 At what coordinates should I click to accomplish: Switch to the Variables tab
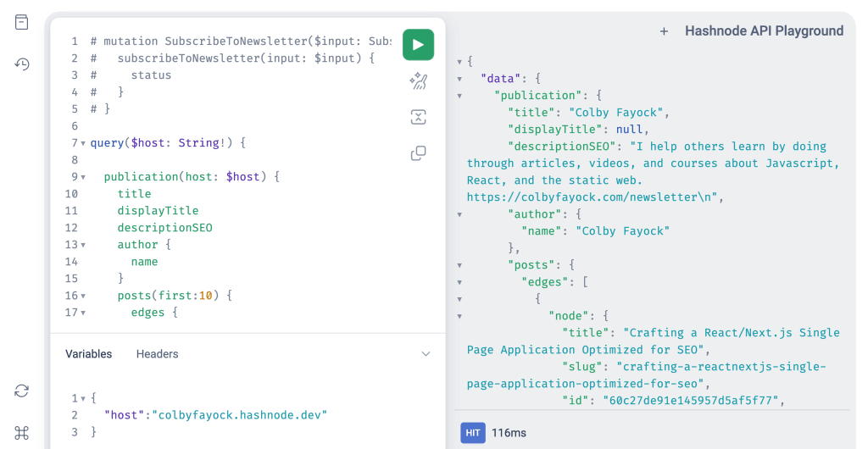click(88, 354)
